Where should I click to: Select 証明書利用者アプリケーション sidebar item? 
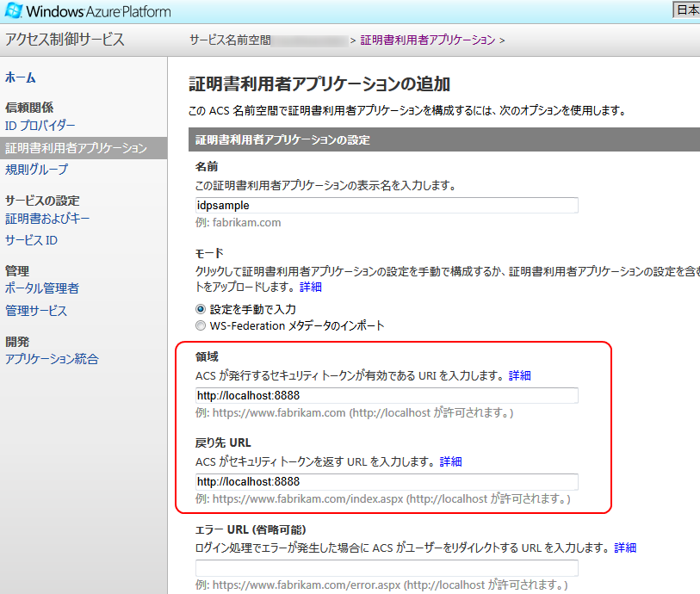pyautogui.click(x=76, y=148)
